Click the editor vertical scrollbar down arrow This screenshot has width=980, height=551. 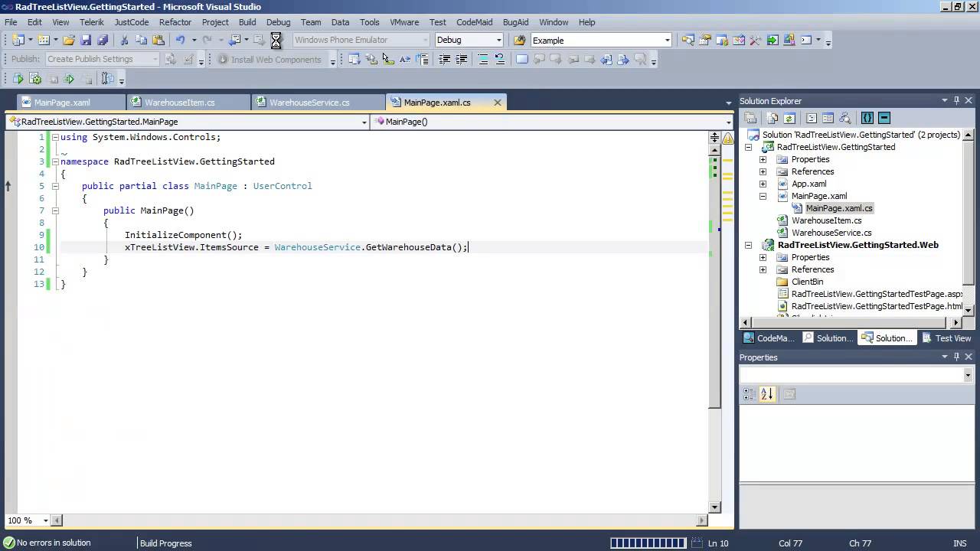click(x=715, y=507)
